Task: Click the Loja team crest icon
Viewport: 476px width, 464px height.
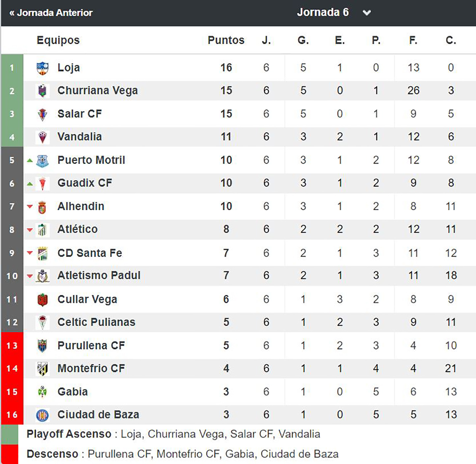Action: 43,68
